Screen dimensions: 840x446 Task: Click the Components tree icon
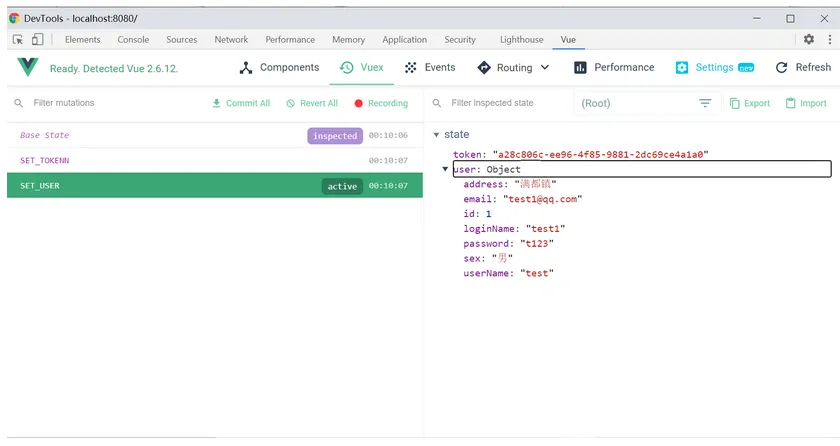246,67
